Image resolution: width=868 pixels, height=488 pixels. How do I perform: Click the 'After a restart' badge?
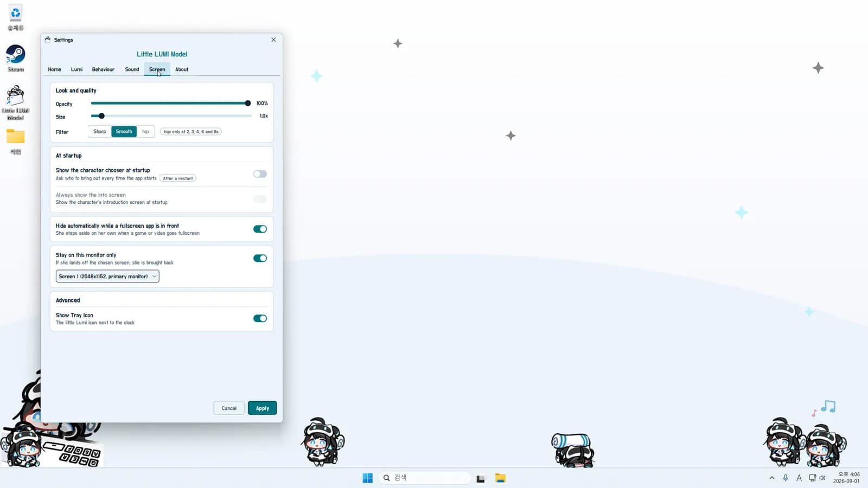(178, 178)
